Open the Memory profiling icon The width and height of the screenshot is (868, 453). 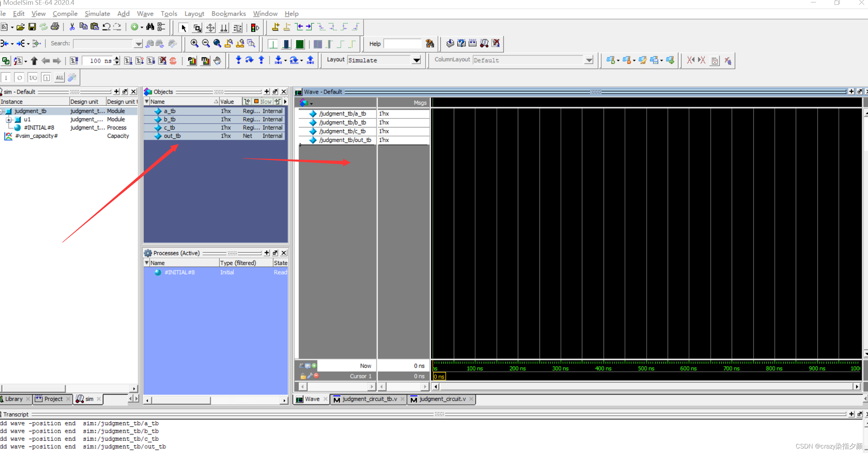pos(205,61)
